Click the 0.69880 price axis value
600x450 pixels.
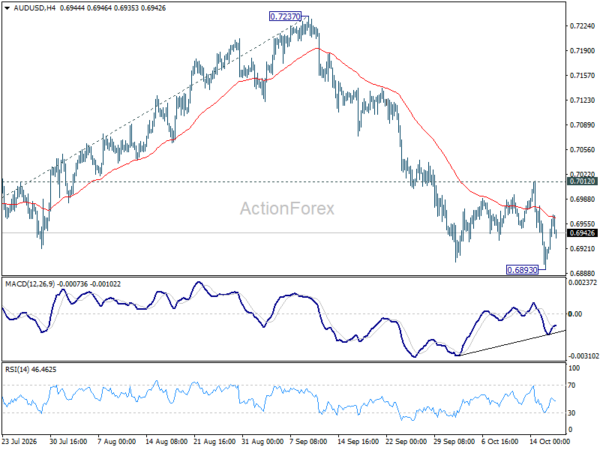tap(582, 199)
